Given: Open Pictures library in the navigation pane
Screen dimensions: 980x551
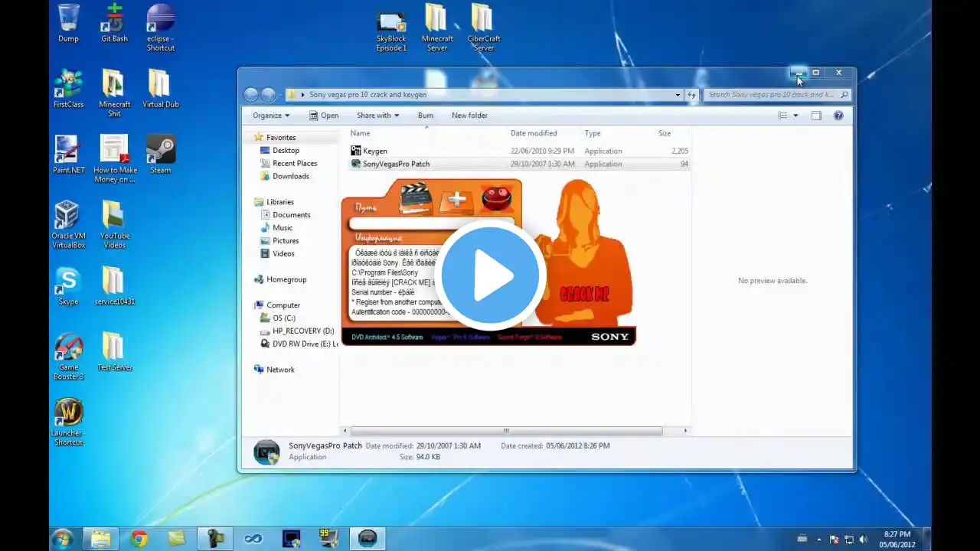Looking at the screenshot, I should click(286, 241).
